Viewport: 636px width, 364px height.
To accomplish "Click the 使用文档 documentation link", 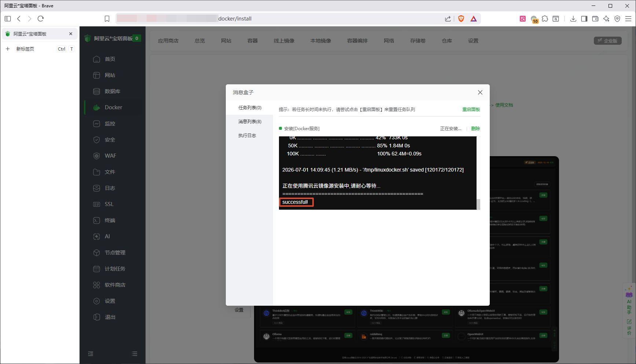I will pyautogui.click(x=504, y=105).
